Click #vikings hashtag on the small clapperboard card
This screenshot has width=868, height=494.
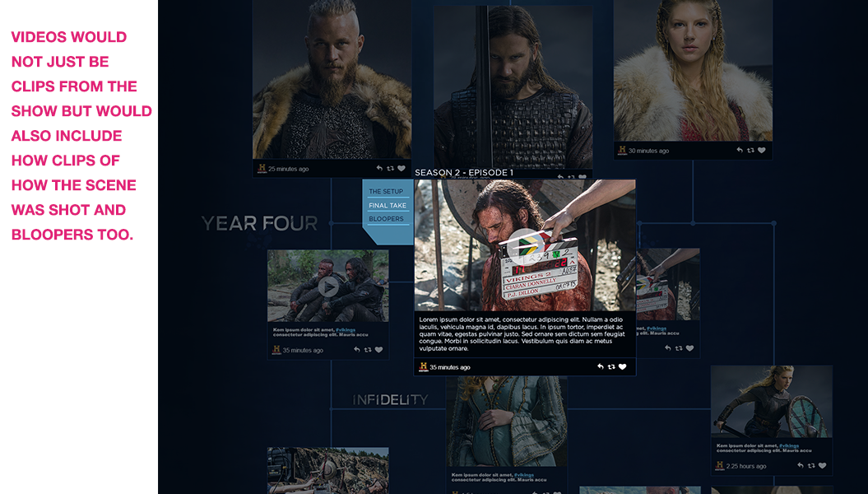click(x=657, y=329)
